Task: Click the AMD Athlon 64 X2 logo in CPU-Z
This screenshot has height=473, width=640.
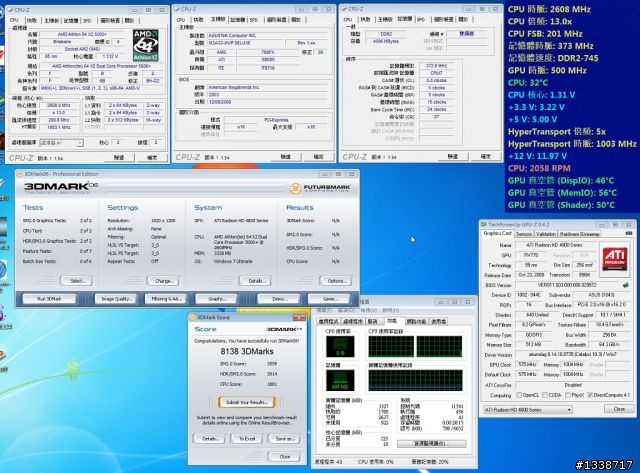Action: pyautogui.click(x=145, y=45)
